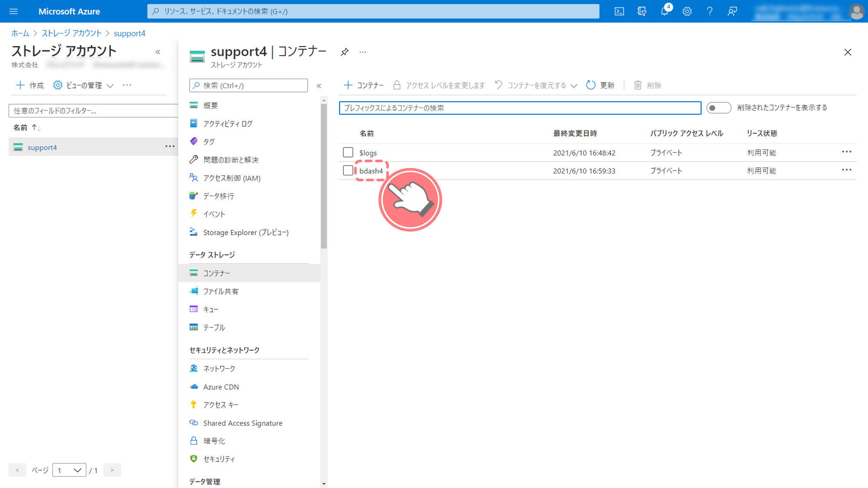868x488 pixels.
Task: Click the support4 breadcrumb link
Action: pos(129,33)
